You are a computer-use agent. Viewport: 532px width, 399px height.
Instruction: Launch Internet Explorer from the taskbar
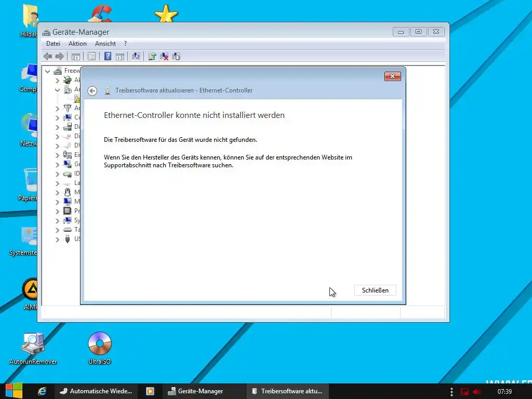click(x=42, y=391)
